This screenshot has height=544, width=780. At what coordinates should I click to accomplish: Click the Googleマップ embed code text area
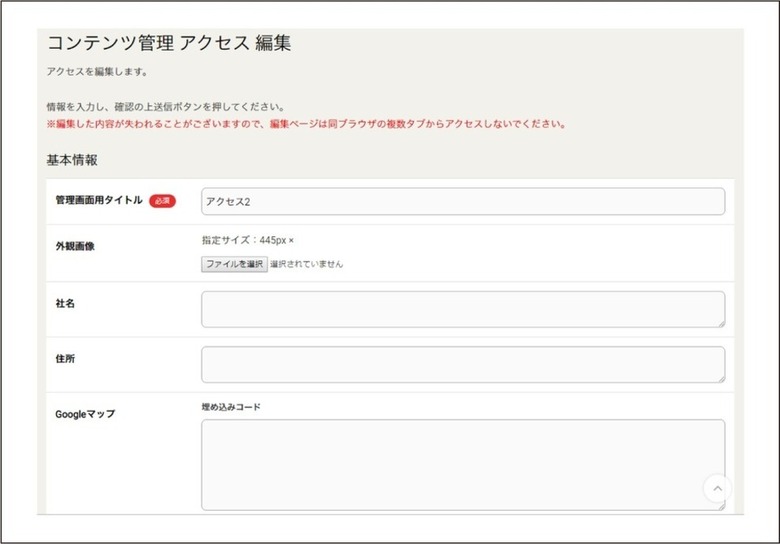click(463, 465)
